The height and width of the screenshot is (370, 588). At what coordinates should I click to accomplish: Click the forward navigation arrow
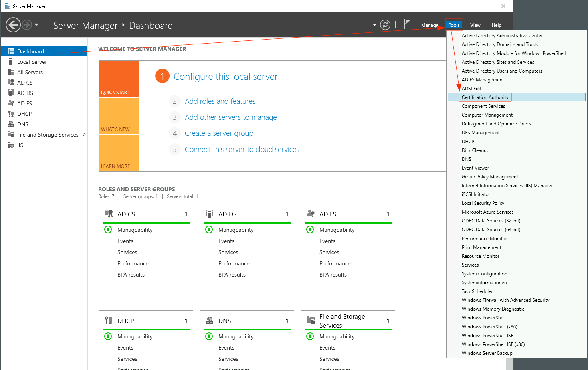(x=27, y=25)
